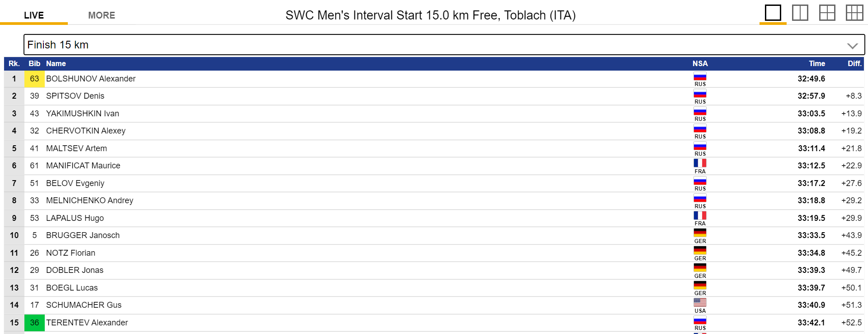
Task: Open the MORE tab
Action: (x=102, y=15)
